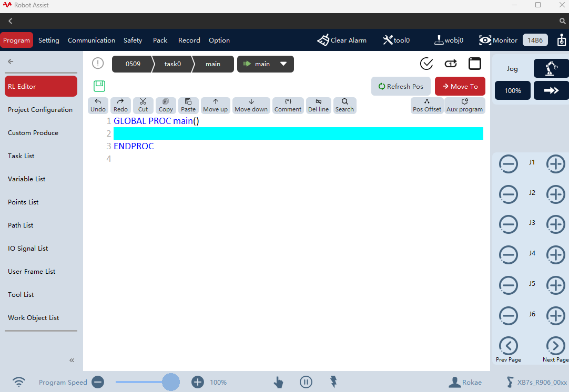Select Variable List in sidebar

[x=26, y=179]
